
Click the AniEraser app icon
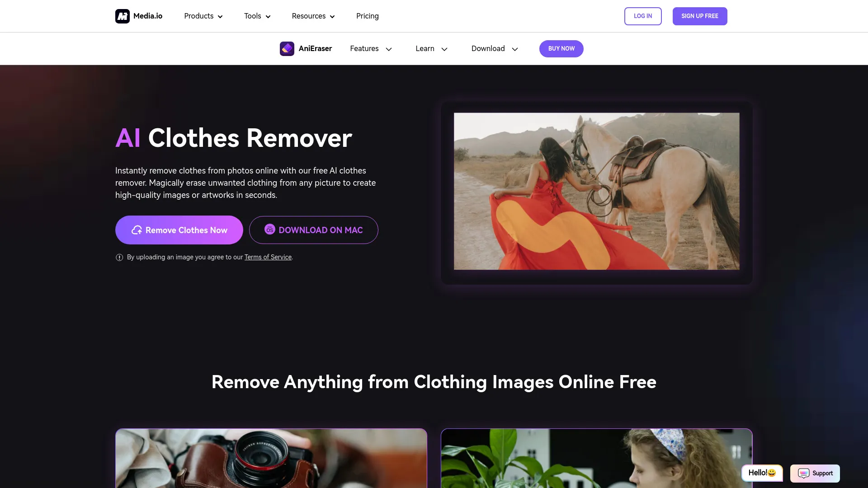point(287,48)
